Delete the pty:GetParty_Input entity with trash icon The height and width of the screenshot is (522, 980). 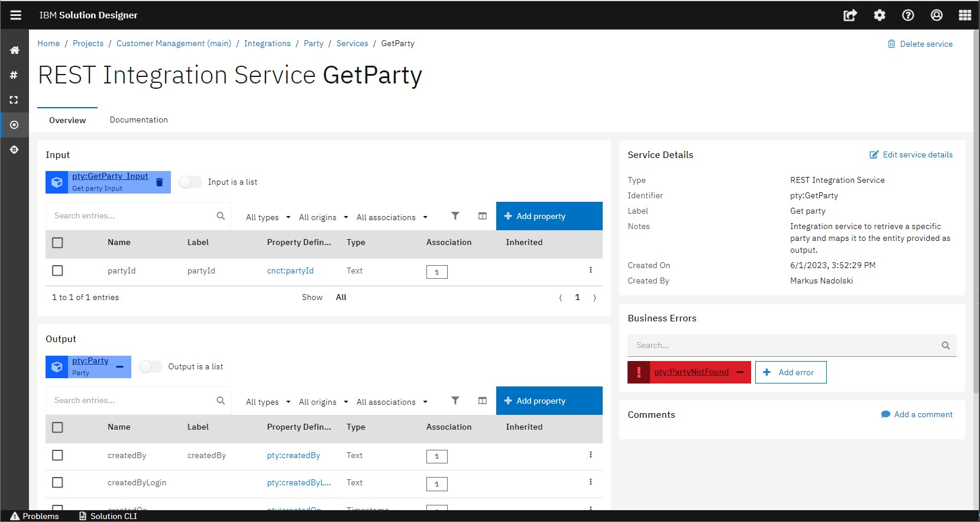(159, 182)
